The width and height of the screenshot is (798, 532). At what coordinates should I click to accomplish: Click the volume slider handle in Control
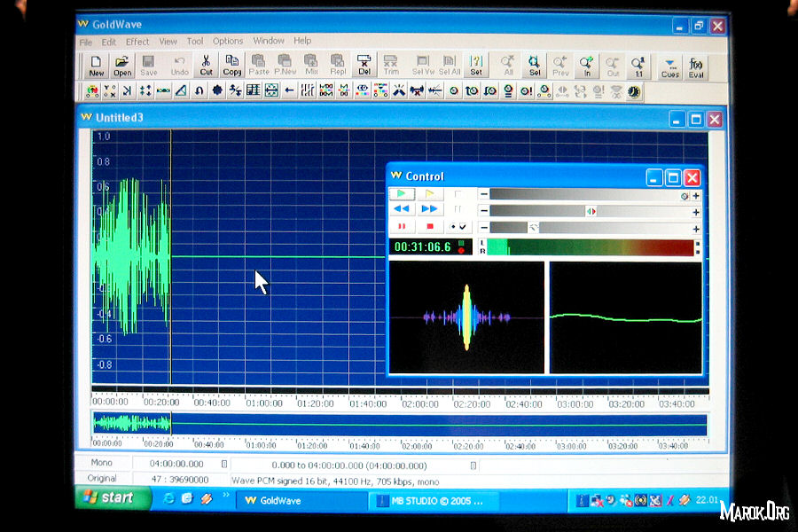(x=685, y=196)
